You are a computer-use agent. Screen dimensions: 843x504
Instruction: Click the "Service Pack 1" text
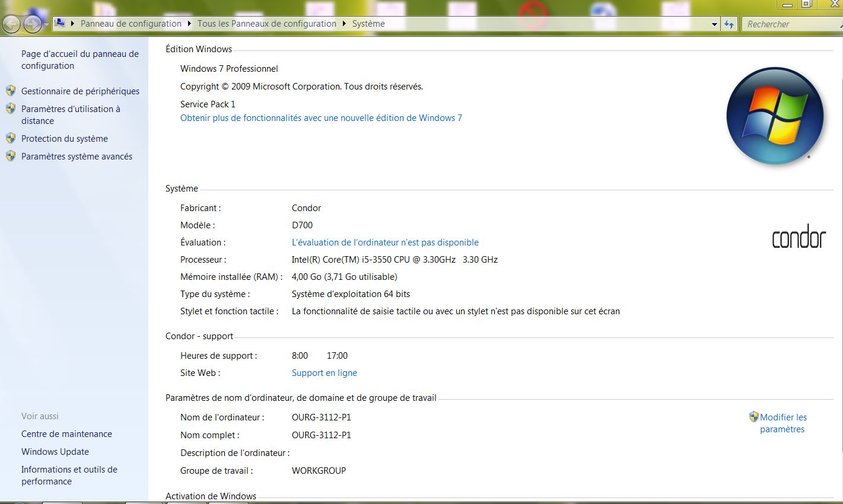[x=208, y=104]
